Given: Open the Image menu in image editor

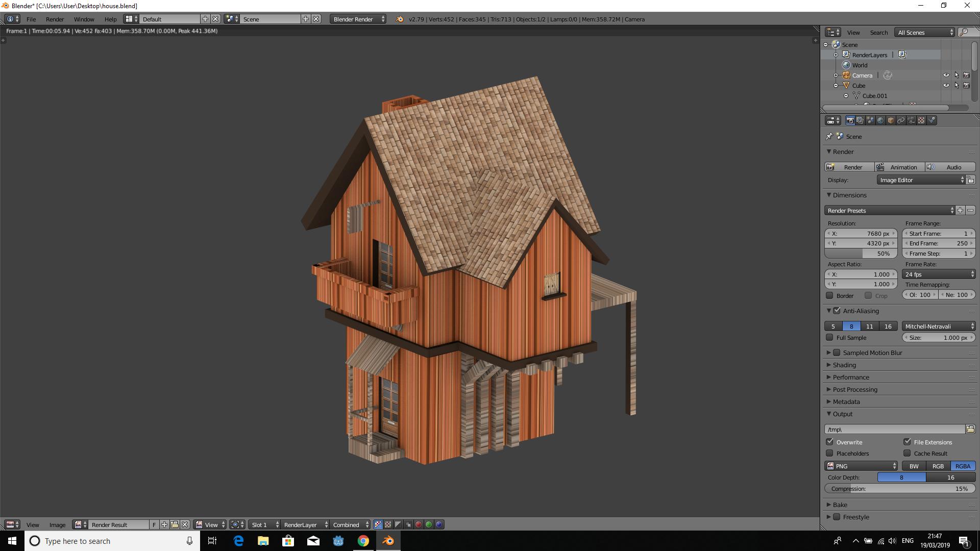Looking at the screenshot, I should (x=57, y=524).
